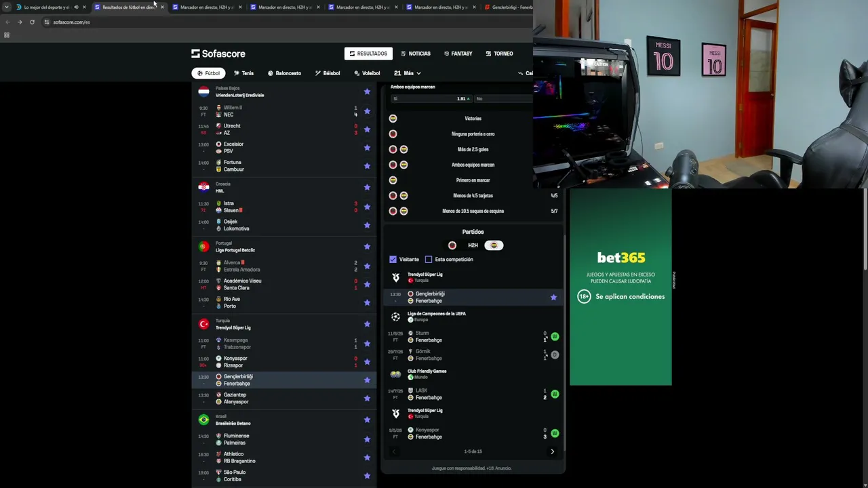The image size is (868, 488).
Task: Open the TORNEO section
Action: (x=499, y=54)
